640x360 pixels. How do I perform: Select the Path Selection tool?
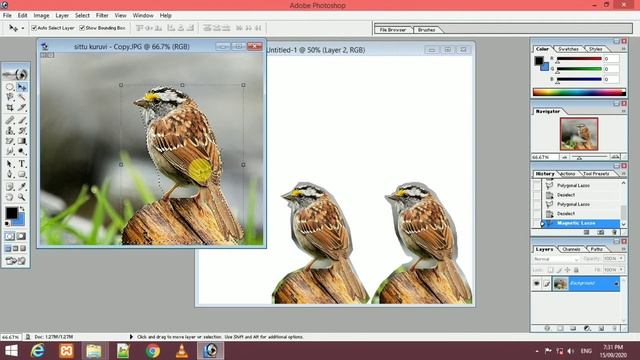click(10, 164)
